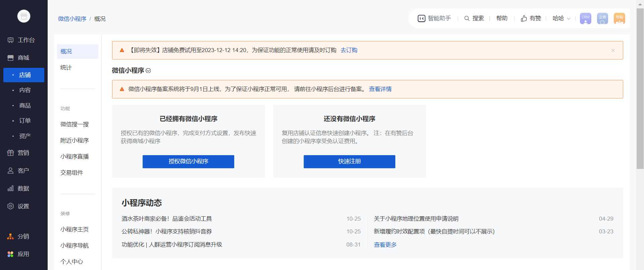The height and width of the screenshot is (270, 644).
Task: Close the trial expiry warning banner
Action: (x=613, y=50)
